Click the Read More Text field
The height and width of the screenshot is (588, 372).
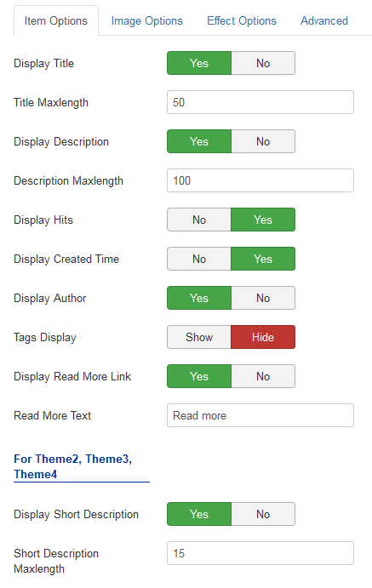tap(260, 415)
